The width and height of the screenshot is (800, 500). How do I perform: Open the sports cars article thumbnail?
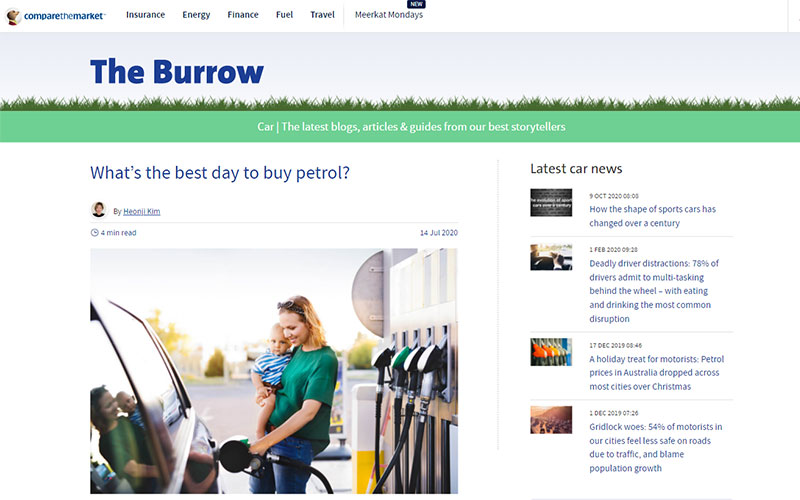(551, 203)
